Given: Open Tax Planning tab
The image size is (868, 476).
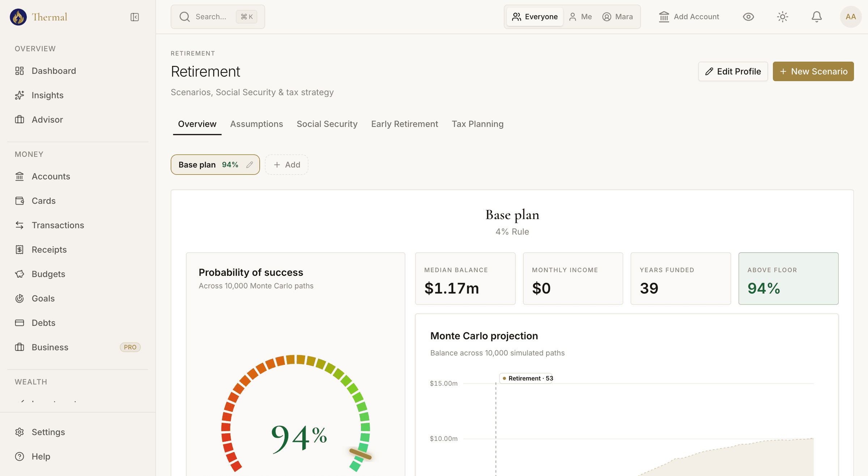Looking at the screenshot, I should click(x=477, y=124).
